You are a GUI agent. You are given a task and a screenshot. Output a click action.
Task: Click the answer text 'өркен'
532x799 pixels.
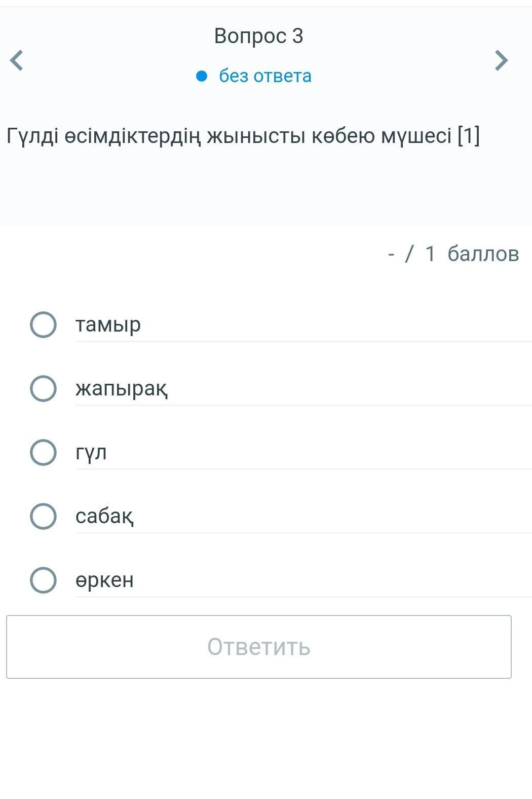pyautogui.click(x=104, y=580)
